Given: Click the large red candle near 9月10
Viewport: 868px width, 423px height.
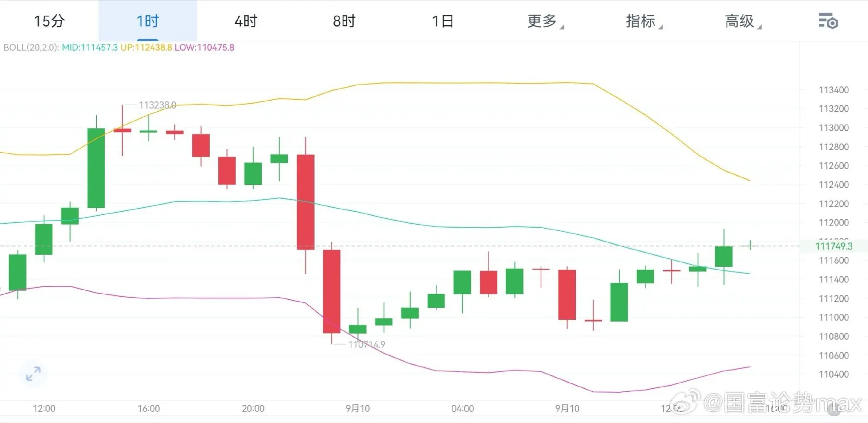Looking at the screenshot, I should [332, 292].
